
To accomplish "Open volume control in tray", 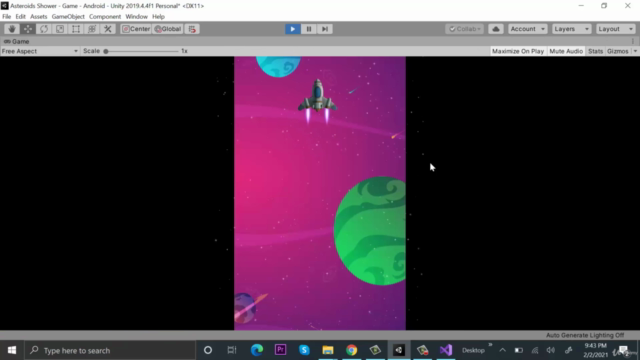I will (x=551, y=350).
